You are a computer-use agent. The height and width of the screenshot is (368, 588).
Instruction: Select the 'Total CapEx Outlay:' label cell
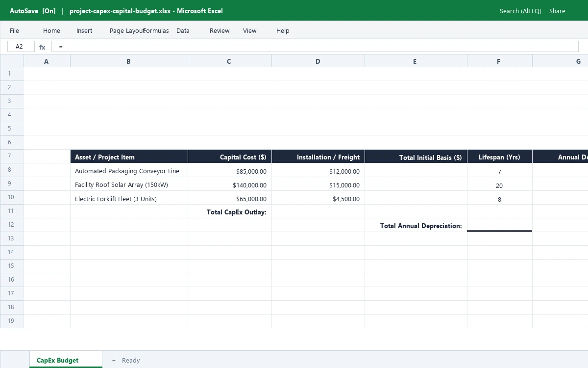click(x=229, y=211)
